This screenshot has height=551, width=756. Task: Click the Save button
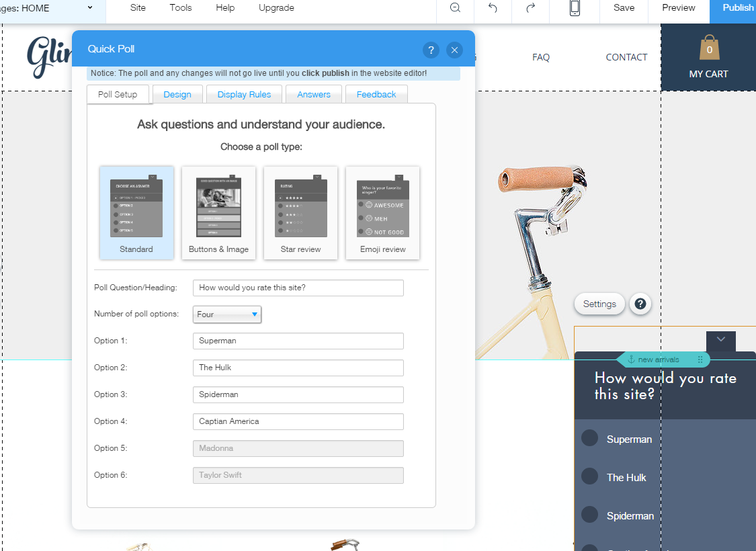click(624, 7)
